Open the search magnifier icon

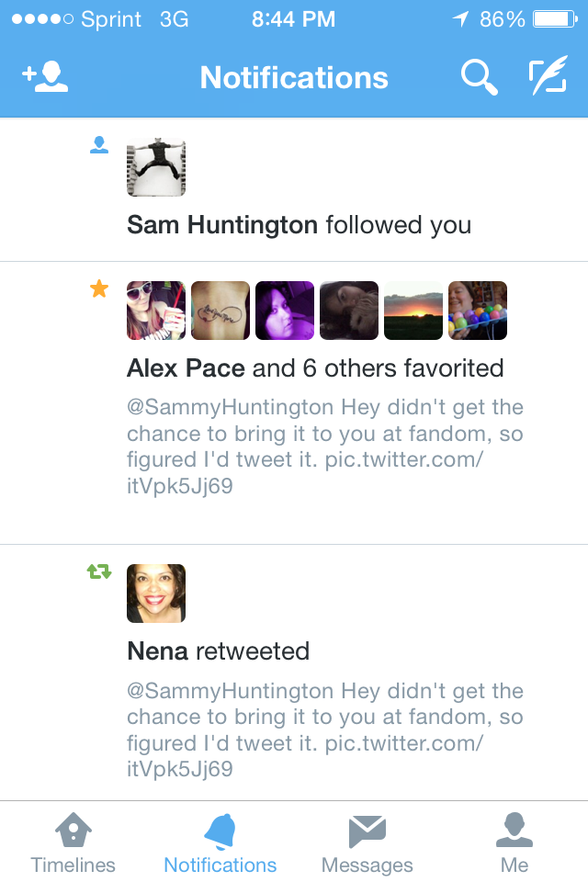[479, 77]
